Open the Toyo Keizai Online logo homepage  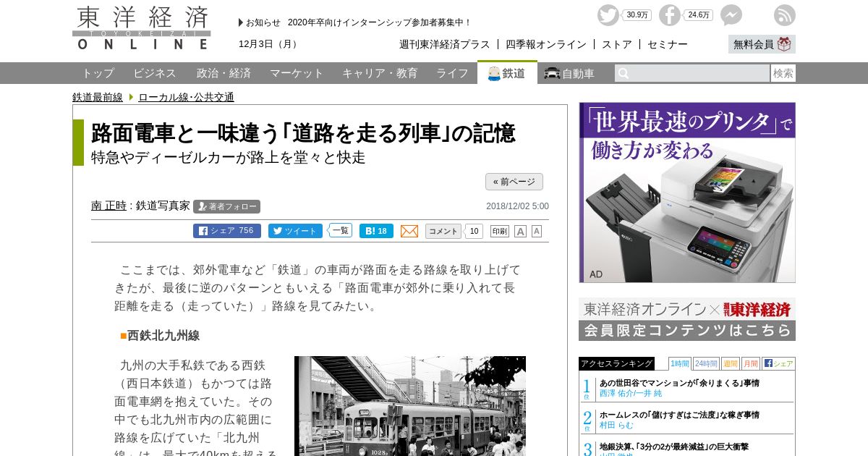point(142,28)
